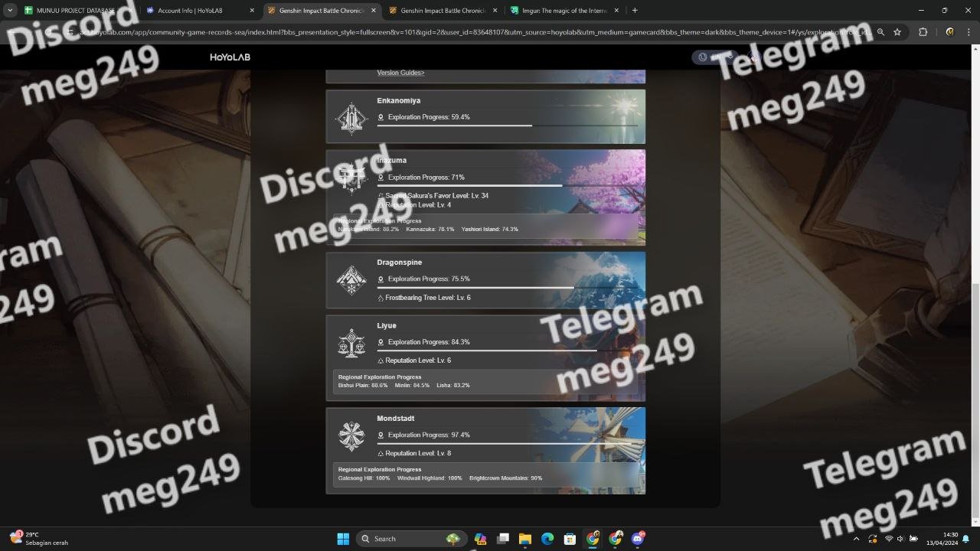Click the Enkanomiya region title

398,101
